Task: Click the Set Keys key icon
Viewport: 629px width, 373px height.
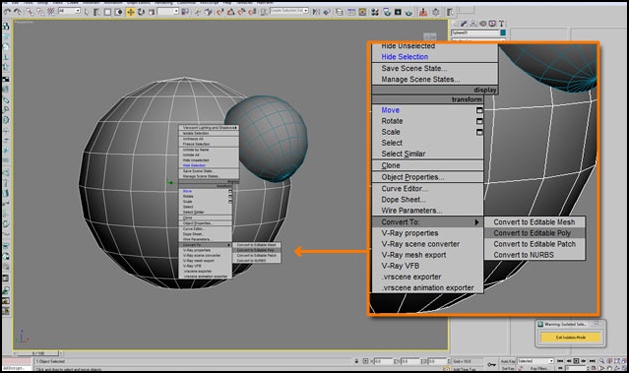Action: coord(492,365)
